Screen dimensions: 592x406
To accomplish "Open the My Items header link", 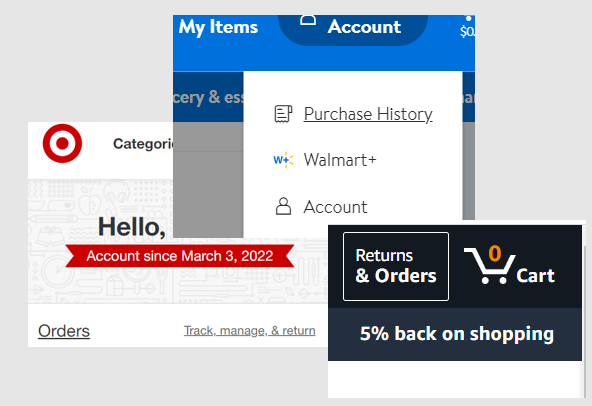I will click(x=218, y=27).
